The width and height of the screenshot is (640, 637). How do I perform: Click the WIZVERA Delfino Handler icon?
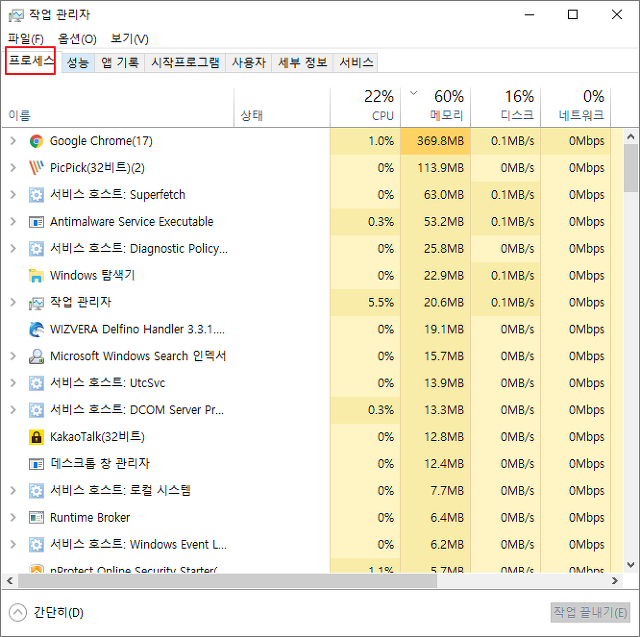click(36, 329)
